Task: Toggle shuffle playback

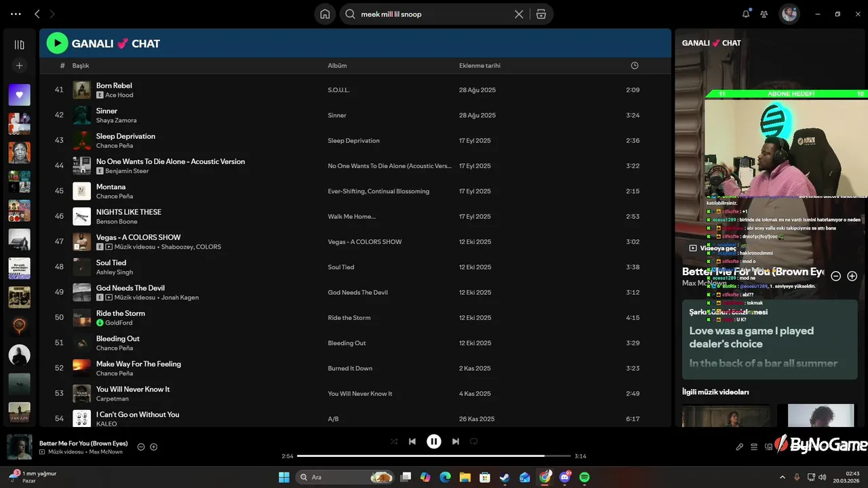Action: [394, 441]
